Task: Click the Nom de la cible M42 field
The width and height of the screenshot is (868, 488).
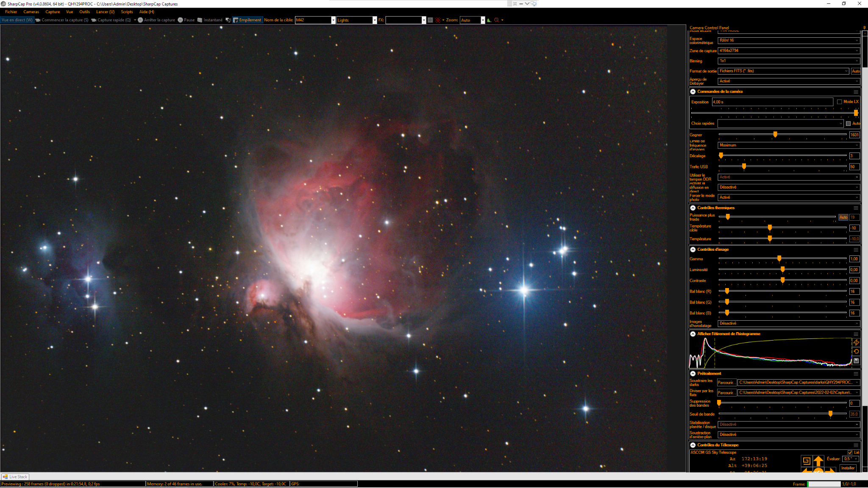Action: coord(315,20)
